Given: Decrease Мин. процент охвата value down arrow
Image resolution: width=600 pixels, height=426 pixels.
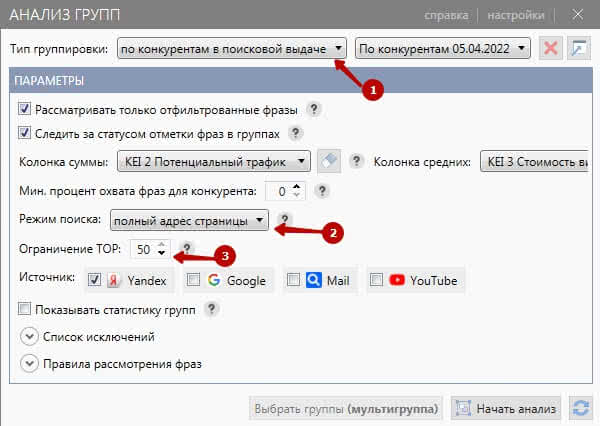Looking at the screenshot, I should (297, 195).
